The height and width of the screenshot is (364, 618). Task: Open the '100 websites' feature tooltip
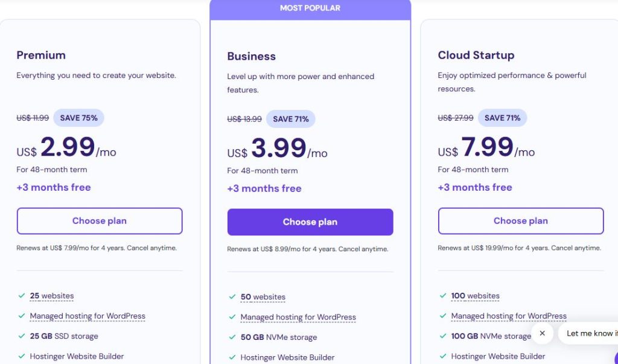click(475, 296)
